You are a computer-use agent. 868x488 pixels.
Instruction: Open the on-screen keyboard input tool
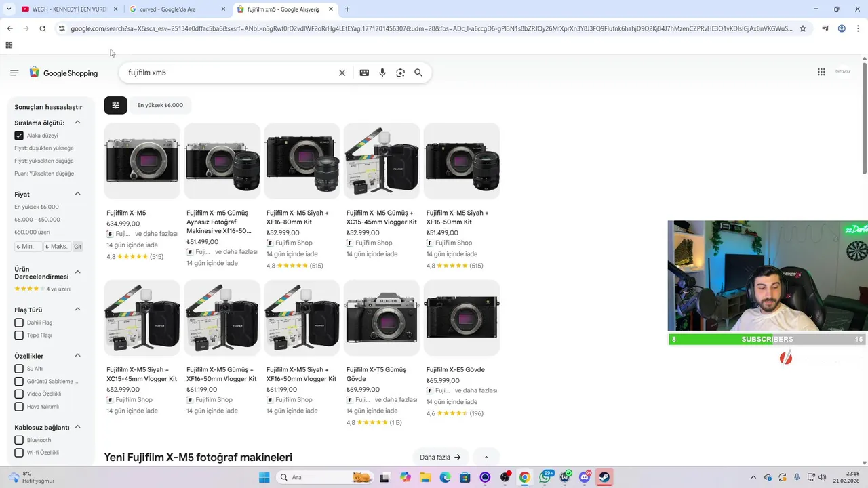coord(364,73)
